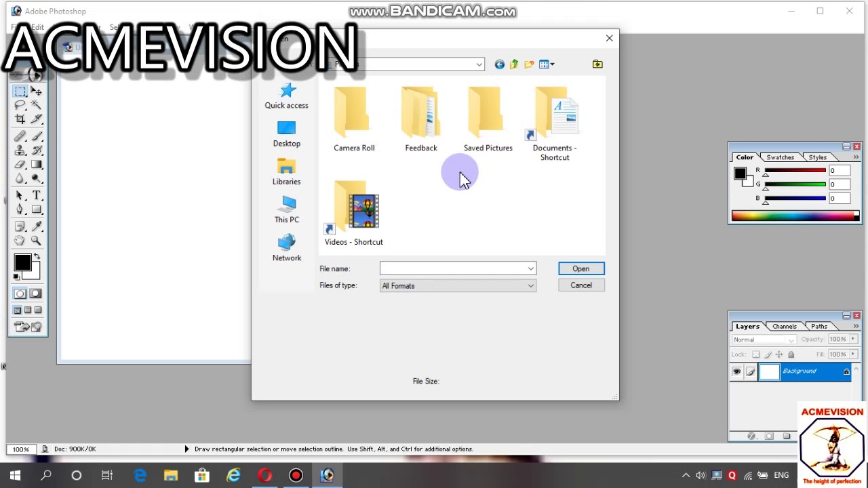
Task: Choose Standard Screen mode
Action: point(18,310)
